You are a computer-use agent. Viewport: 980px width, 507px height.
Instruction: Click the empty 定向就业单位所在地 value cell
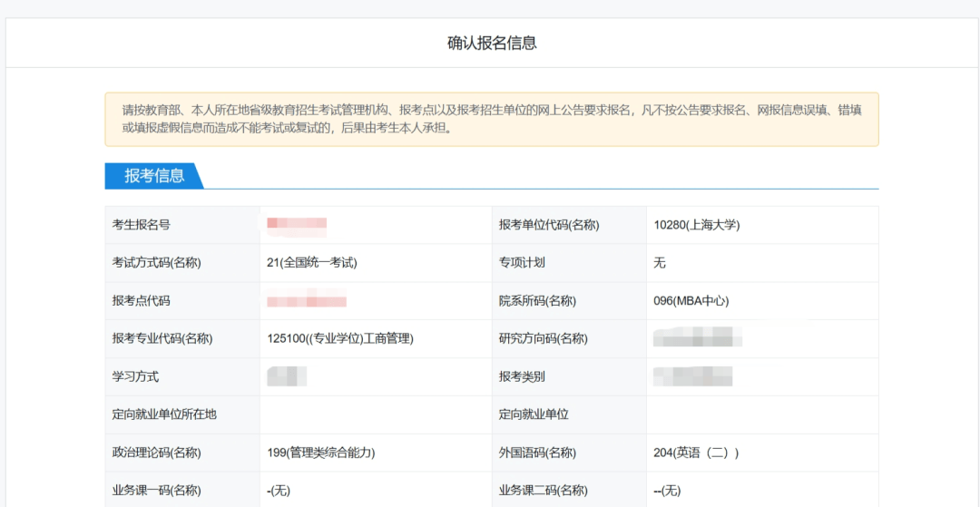[374, 414]
